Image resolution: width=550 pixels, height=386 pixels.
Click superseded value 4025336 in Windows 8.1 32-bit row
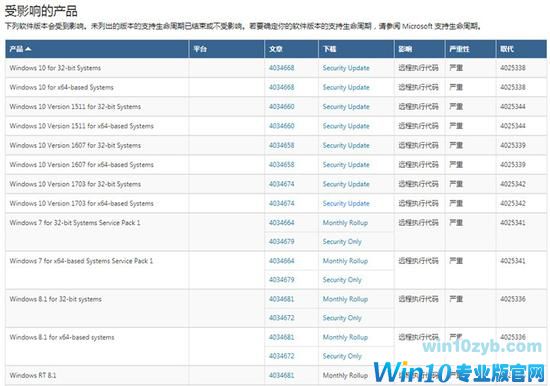pos(513,299)
